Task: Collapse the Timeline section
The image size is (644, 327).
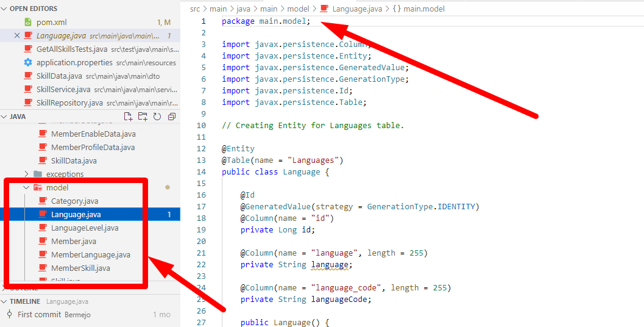Action: coord(5,301)
